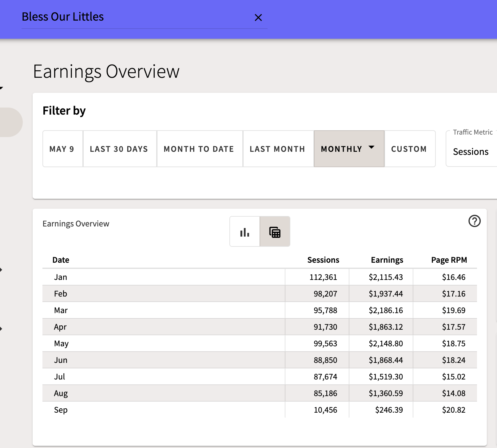497x448 pixels.
Task: Click the Earnings Overview page heading
Action: (x=106, y=72)
